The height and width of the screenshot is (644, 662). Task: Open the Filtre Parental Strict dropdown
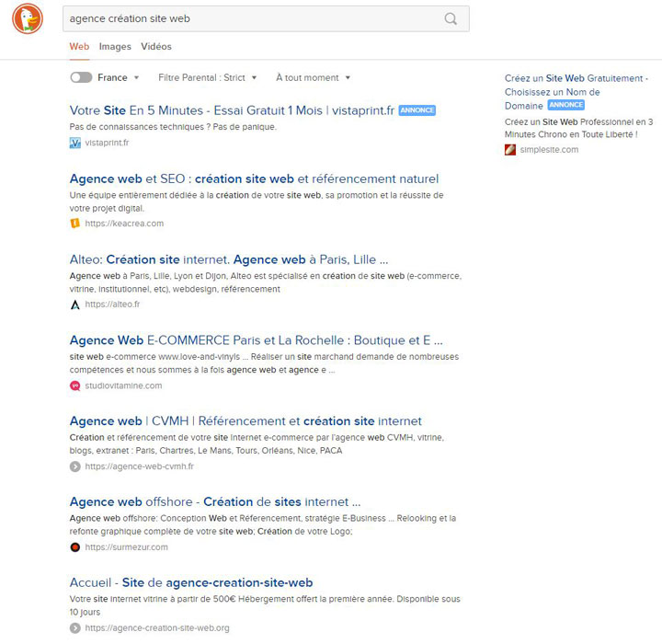pyautogui.click(x=207, y=77)
